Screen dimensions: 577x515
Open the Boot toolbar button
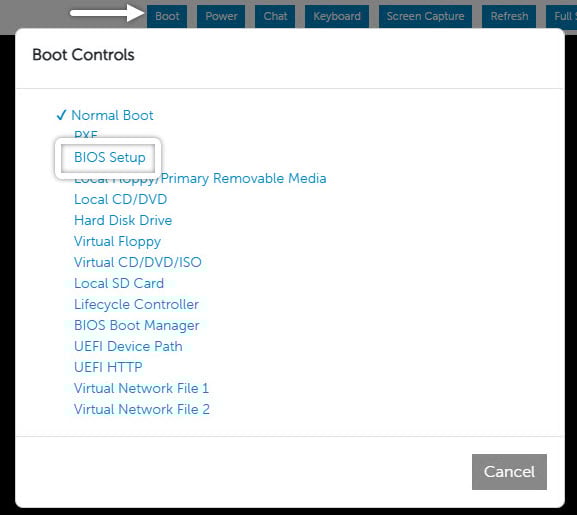[167, 16]
